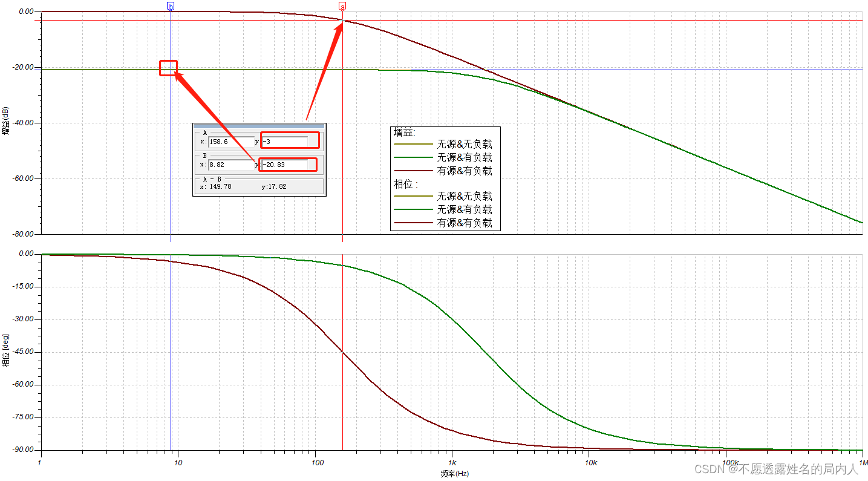This screenshot has width=868, height=481.
Task: Select legend heading 增益
Action: pos(403,132)
